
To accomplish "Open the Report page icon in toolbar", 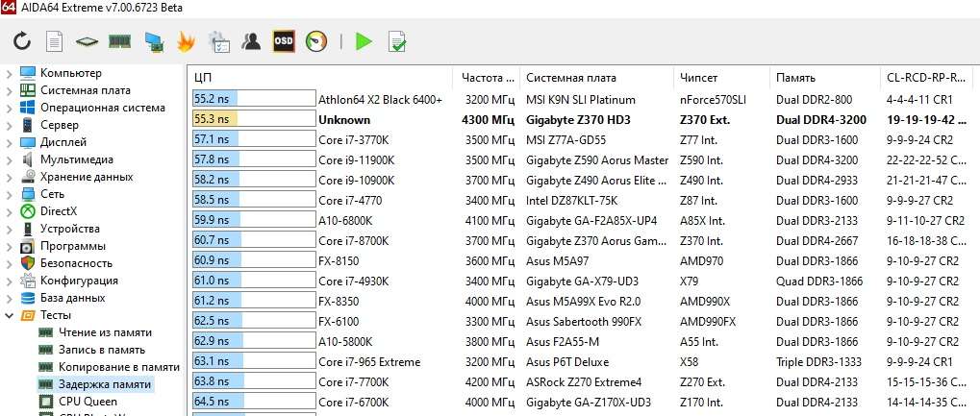I will [x=55, y=42].
